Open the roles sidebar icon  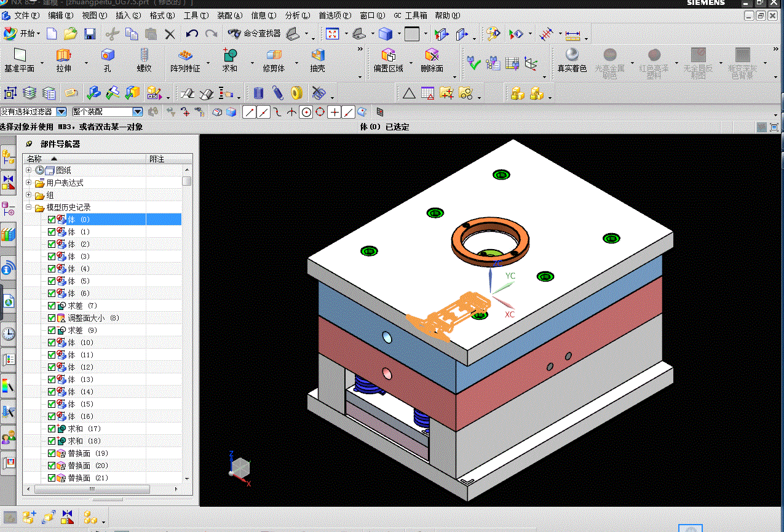[x=9, y=438]
